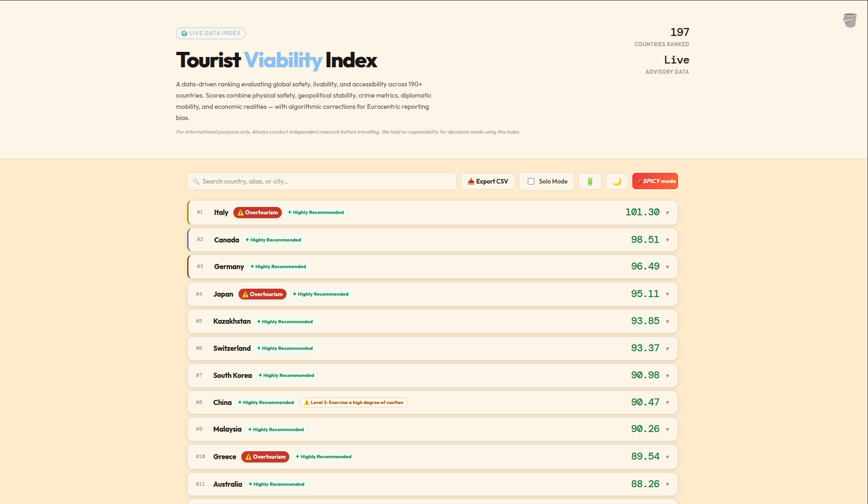Click the Live Data Index badge

[211, 33]
